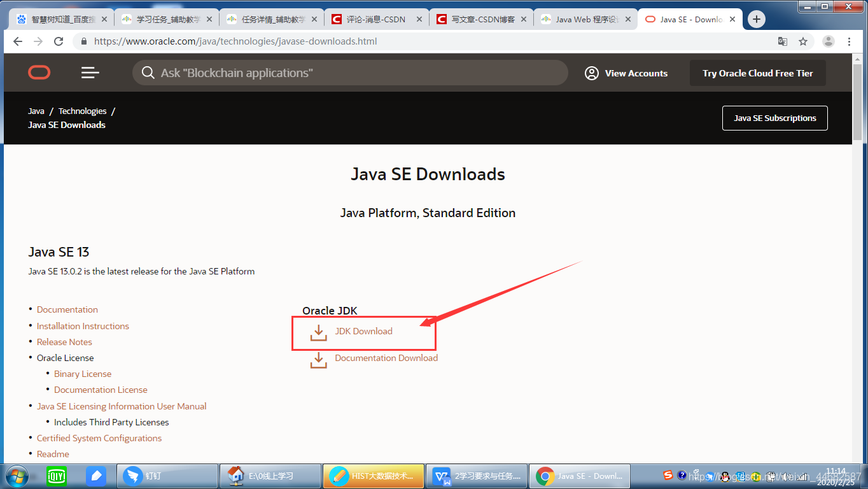Screen dimensions: 868x489
Task: Reload the page with the refresh icon
Action: pyautogui.click(x=59, y=41)
